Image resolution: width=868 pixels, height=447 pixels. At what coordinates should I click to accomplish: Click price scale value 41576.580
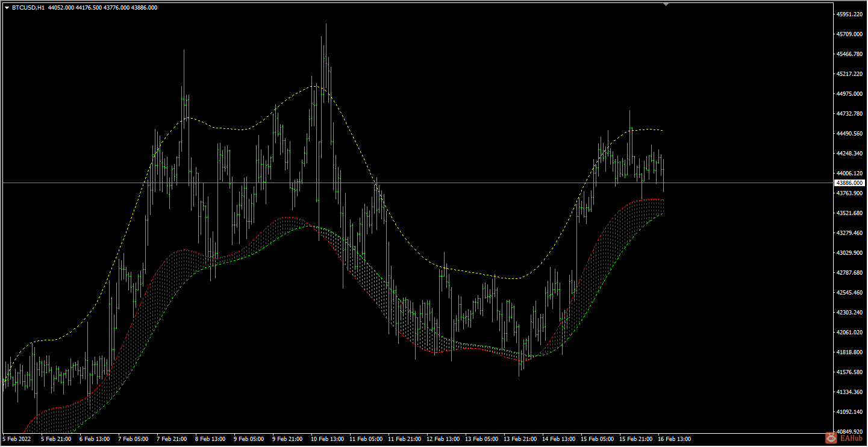(x=849, y=372)
